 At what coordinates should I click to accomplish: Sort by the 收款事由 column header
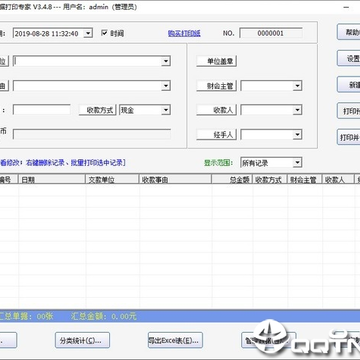[x=176, y=180]
